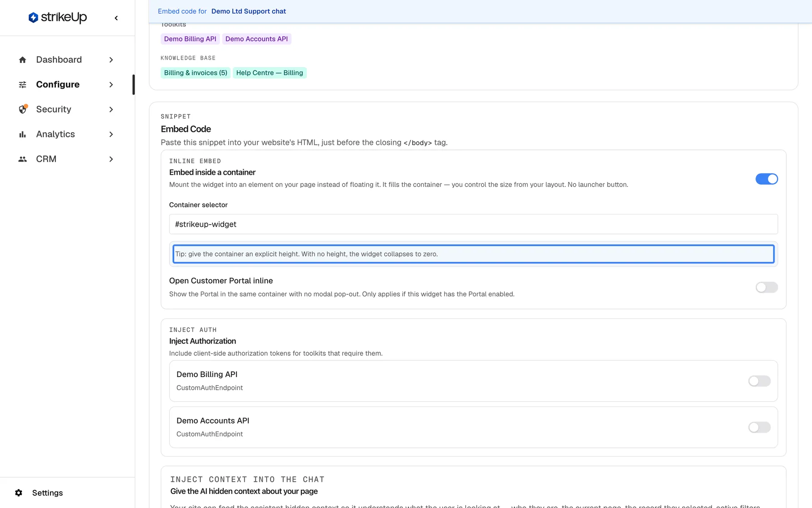The height and width of the screenshot is (508, 812).
Task: Click the Demo Billing API toolkit tag
Action: (190, 39)
